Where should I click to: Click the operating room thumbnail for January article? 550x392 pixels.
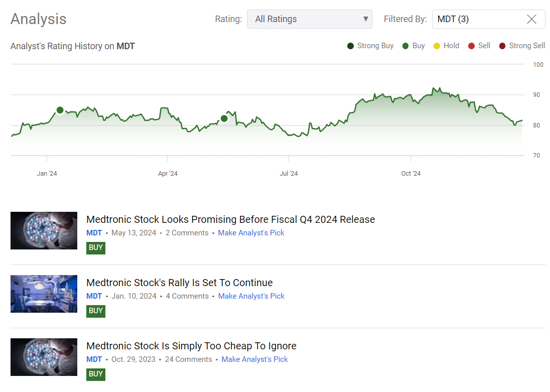44,294
